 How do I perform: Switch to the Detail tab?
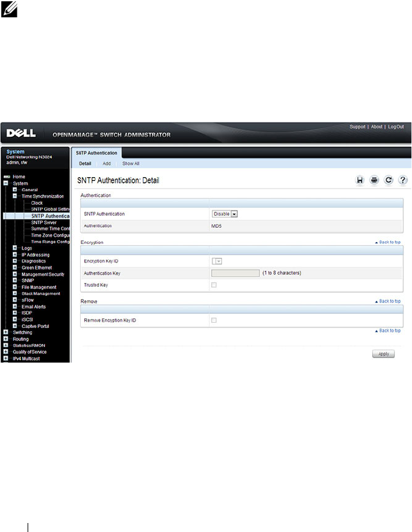(x=85, y=164)
